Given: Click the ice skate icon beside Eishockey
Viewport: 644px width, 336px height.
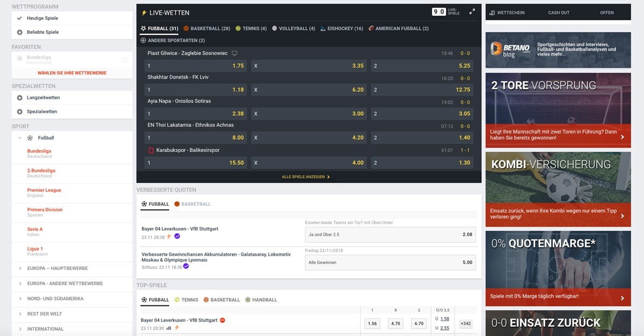Looking at the screenshot, I should (323, 28).
